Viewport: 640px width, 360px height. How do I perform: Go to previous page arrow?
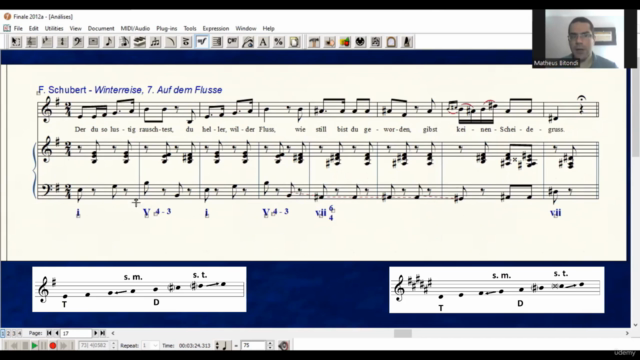57,333
